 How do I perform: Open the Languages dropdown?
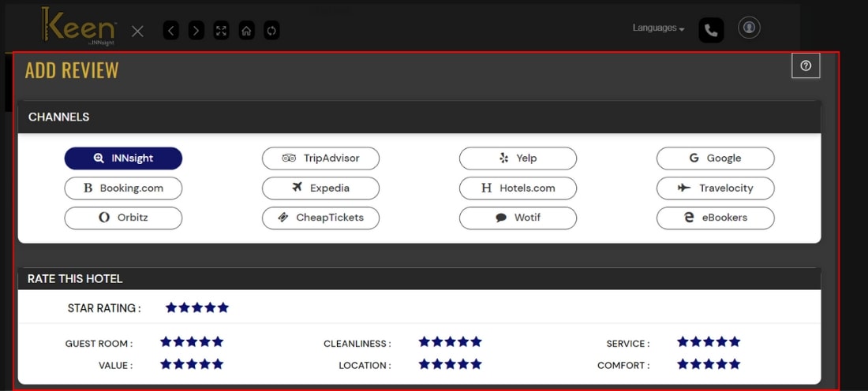[x=659, y=28]
